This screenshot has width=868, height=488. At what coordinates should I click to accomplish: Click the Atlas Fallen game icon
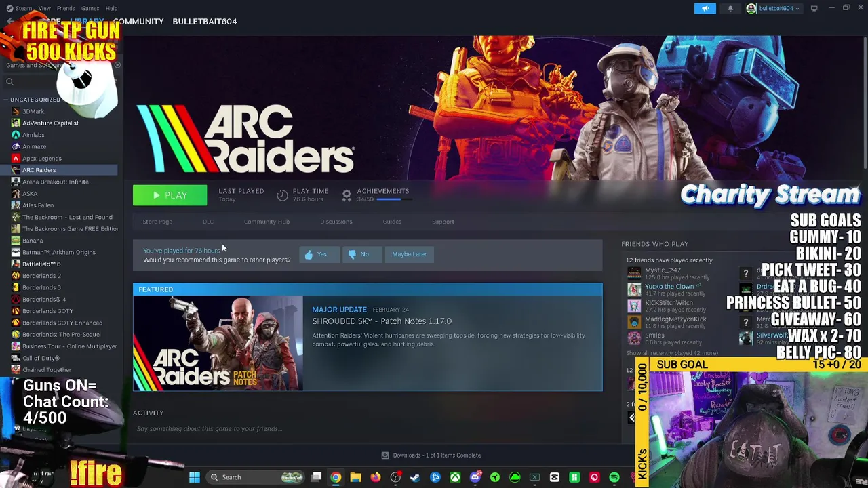pyautogui.click(x=16, y=205)
